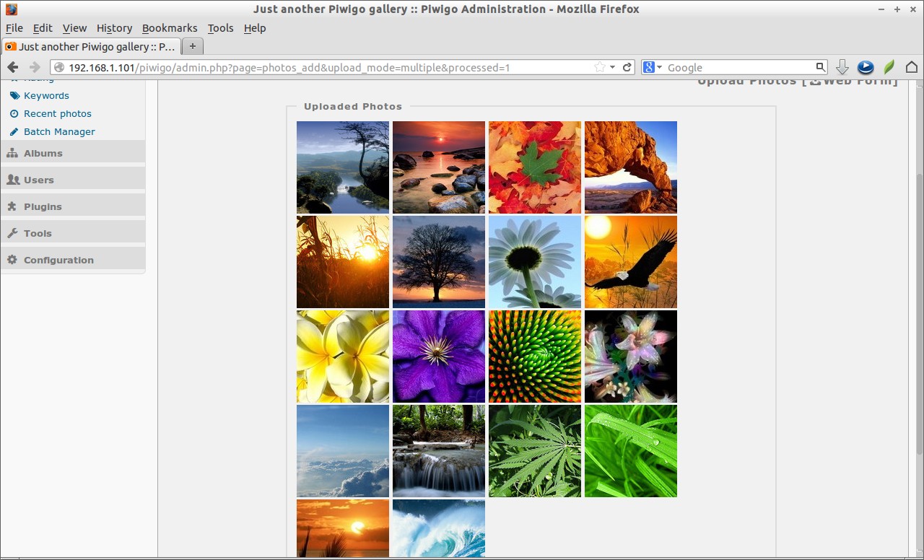
Task: Open the orange sunset thumbnail in bottom row
Action: [343, 528]
